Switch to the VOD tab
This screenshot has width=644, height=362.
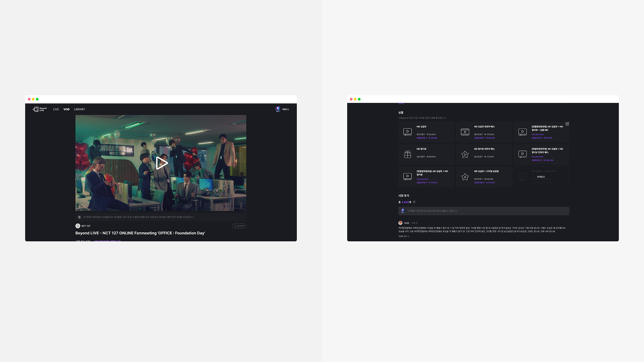pyautogui.click(x=66, y=109)
